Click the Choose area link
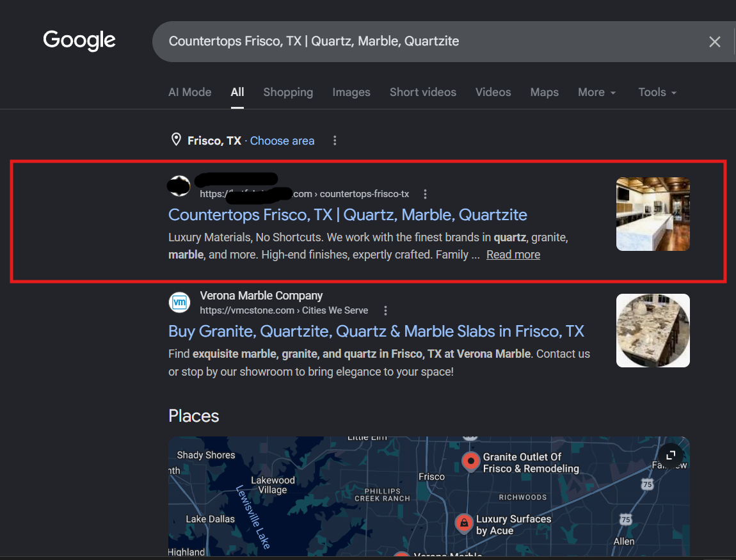This screenshot has width=736, height=560. point(282,141)
